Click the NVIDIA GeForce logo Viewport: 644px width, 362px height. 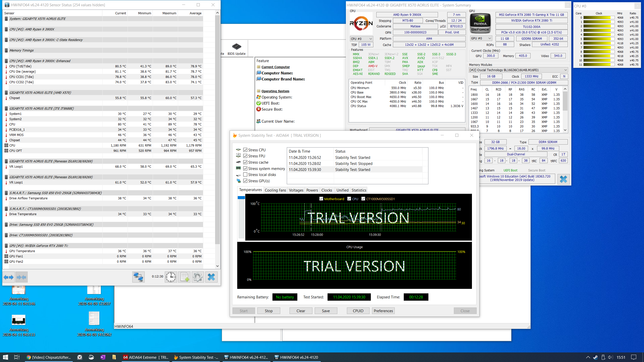point(480,24)
